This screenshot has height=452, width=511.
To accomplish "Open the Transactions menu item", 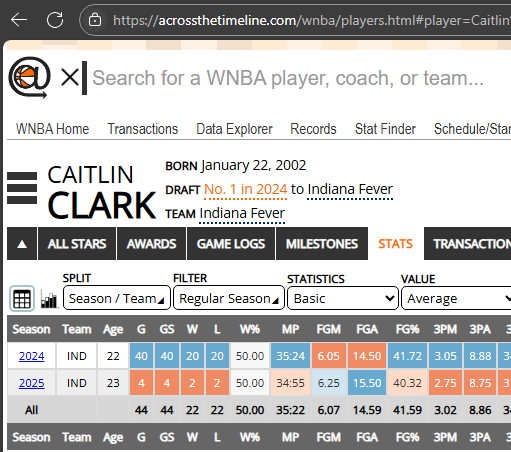I will 143,129.
